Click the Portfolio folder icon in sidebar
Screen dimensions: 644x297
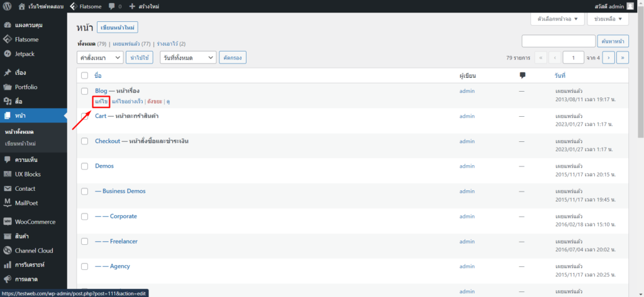(7, 87)
